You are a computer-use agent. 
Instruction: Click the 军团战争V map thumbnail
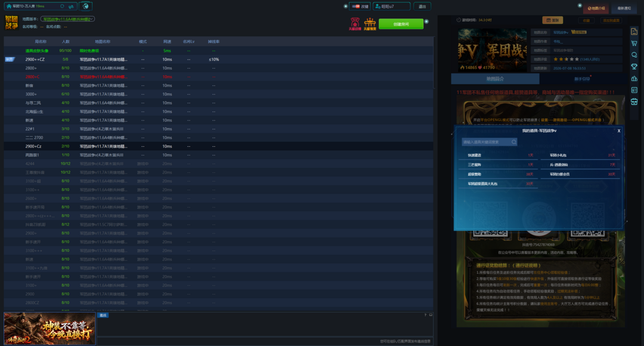(493, 50)
